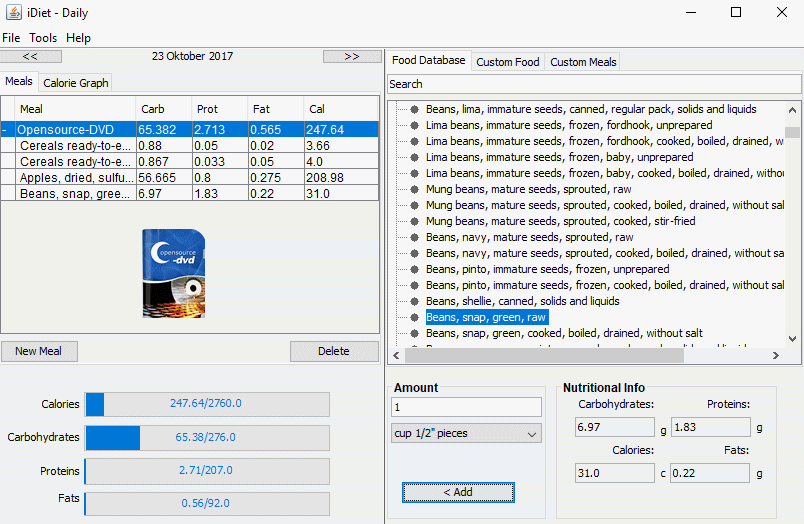Open the cup 1/2" pieces unit dropdown

coord(465,433)
